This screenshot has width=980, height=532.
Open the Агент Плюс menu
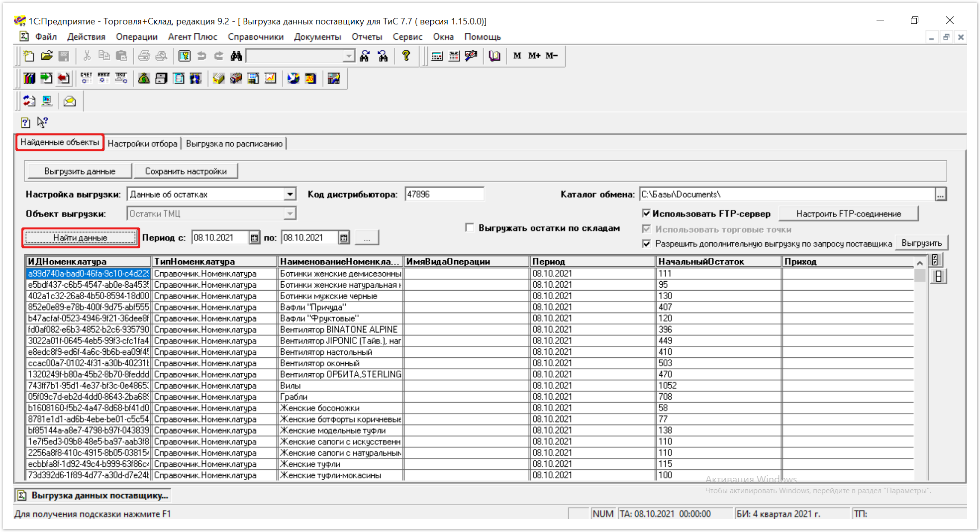(193, 37)
